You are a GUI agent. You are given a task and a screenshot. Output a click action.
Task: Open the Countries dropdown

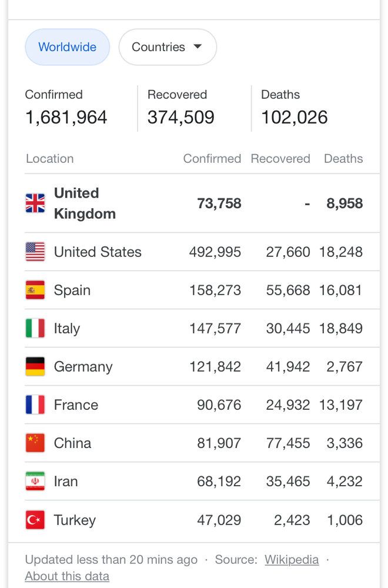coord(168,47)
